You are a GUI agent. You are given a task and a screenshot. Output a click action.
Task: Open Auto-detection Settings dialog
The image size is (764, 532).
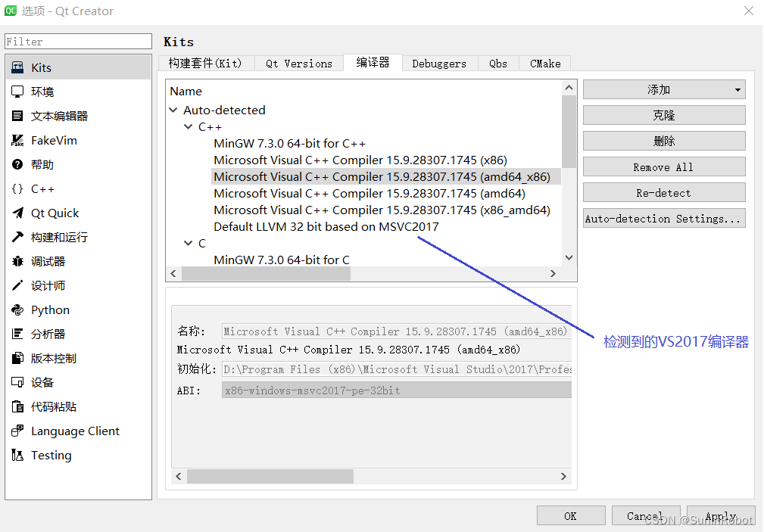point(664,219)
